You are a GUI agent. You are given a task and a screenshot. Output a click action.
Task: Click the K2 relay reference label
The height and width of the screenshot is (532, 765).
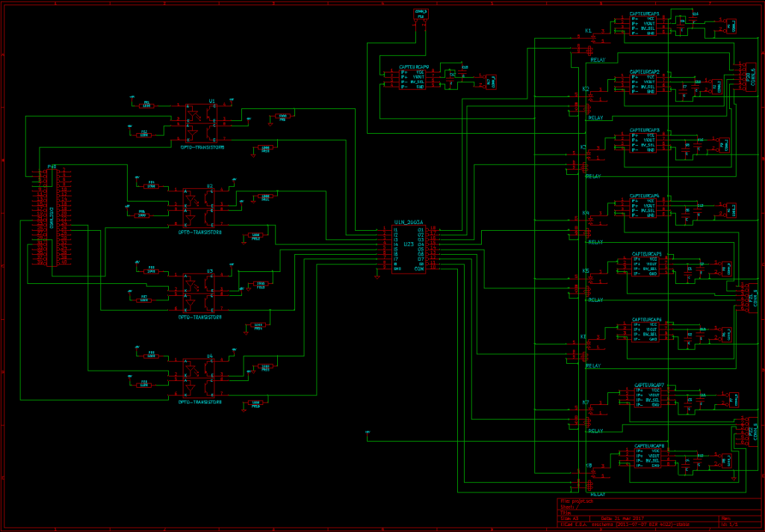(586, 89)
